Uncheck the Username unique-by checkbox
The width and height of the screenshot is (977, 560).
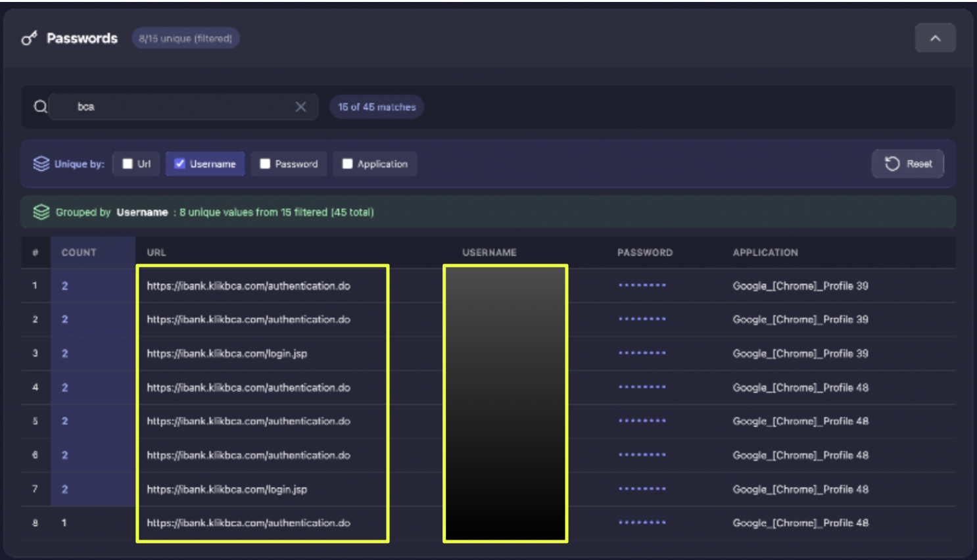179,164
